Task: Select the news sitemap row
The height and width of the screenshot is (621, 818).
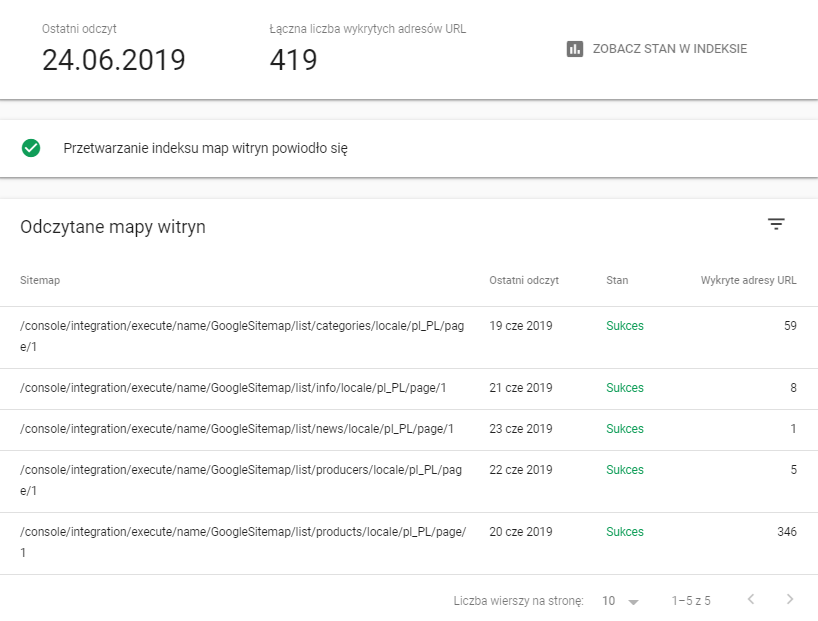Action: [237, 429]
